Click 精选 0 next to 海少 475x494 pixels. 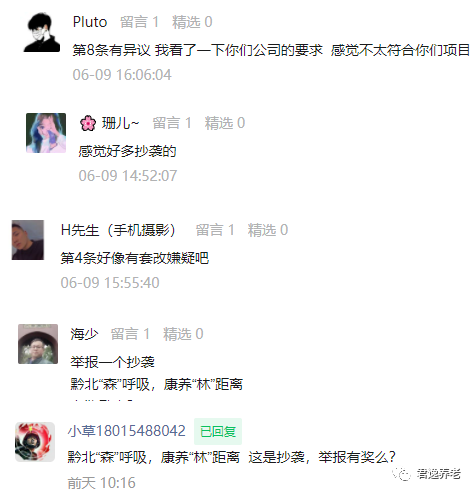click(183, 334)
